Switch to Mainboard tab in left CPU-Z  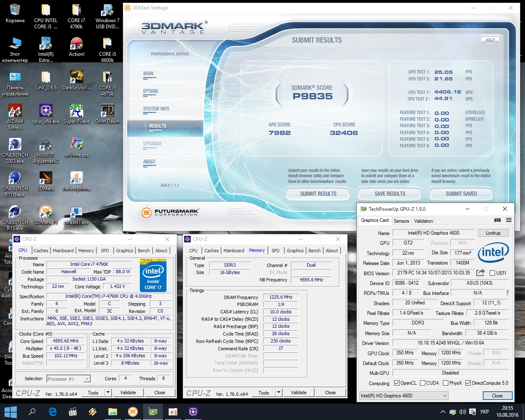(x=63, y=251)
